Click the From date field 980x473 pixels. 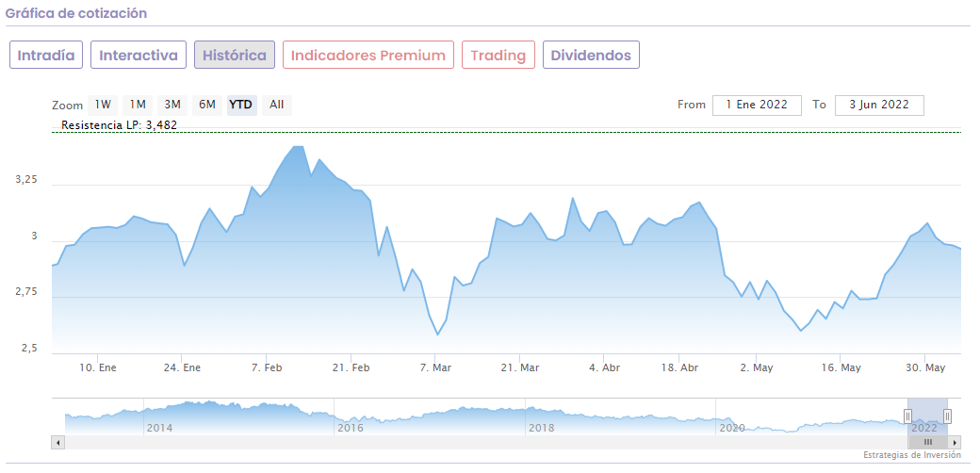[x=757, y=105]
